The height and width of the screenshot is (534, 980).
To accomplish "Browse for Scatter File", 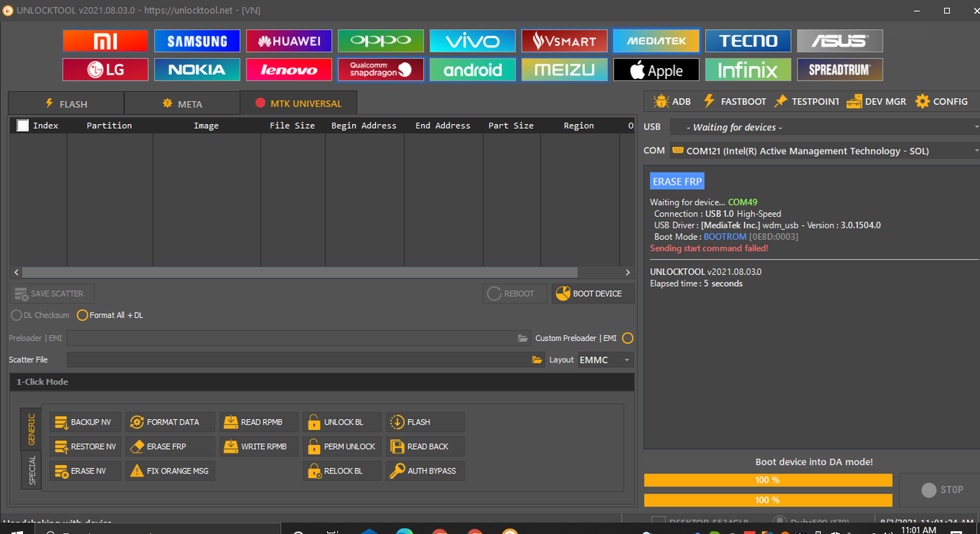I will point(537,359).
